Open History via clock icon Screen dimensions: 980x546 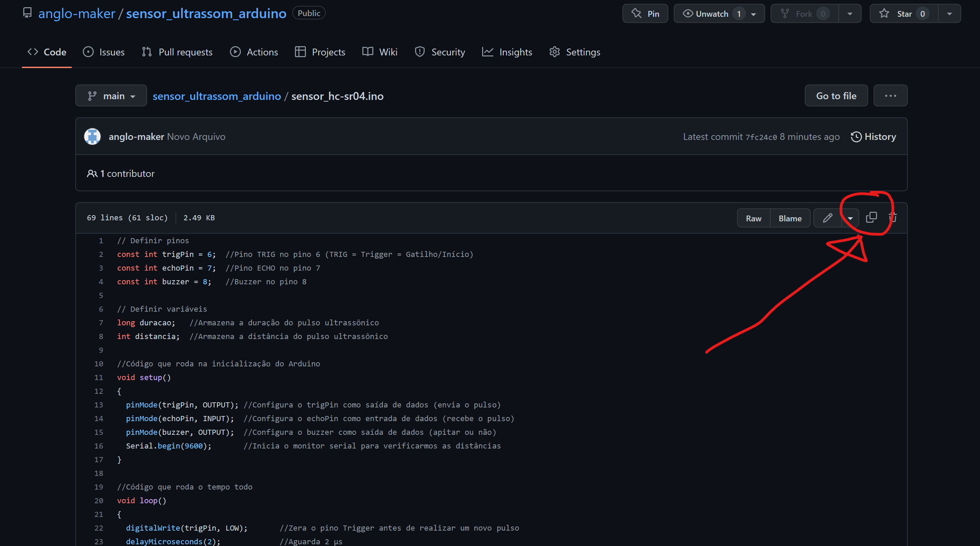856,136
